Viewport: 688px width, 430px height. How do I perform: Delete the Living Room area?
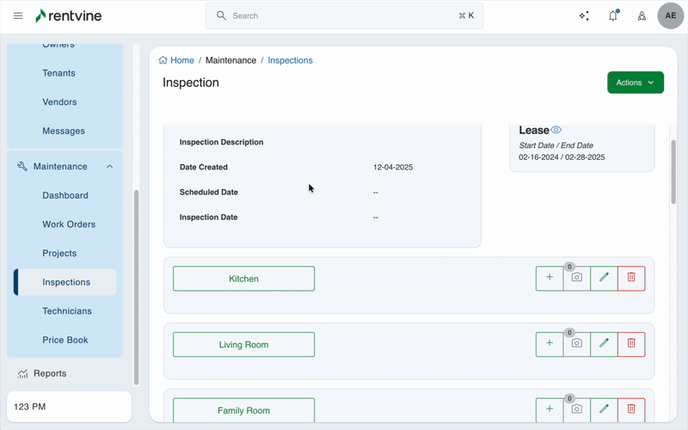pyautogui.click(x=631, y=344)
